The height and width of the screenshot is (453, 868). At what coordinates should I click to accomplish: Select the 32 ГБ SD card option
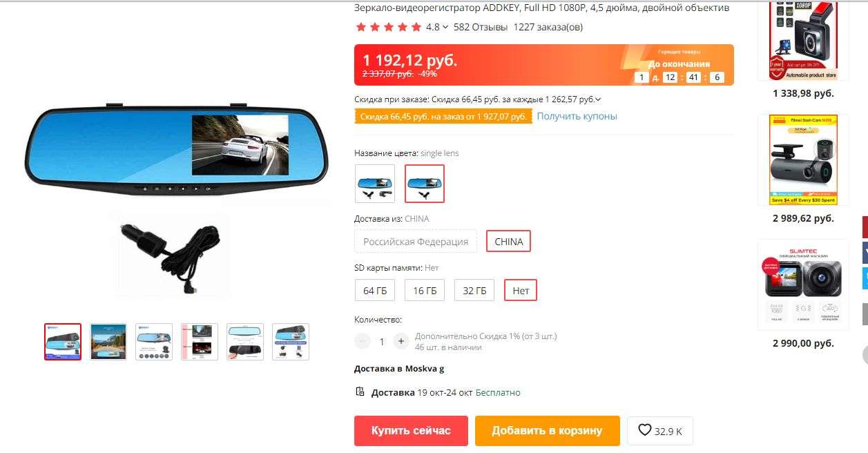click(474, 290)
